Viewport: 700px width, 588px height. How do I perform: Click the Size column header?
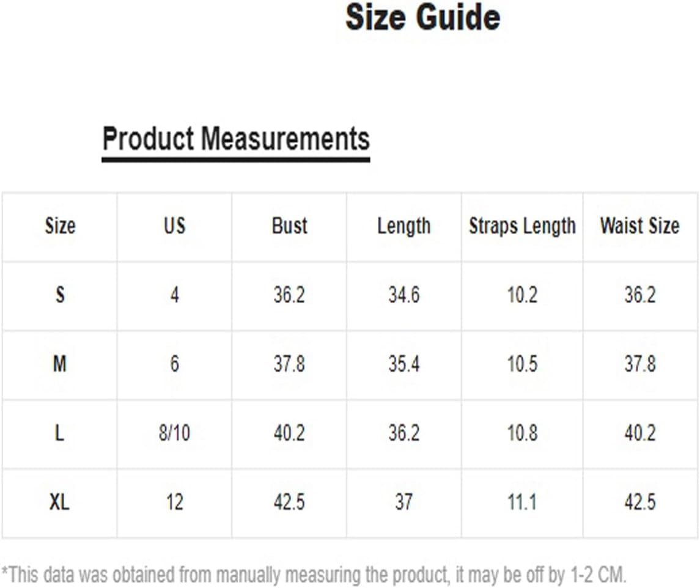[60, 226]
